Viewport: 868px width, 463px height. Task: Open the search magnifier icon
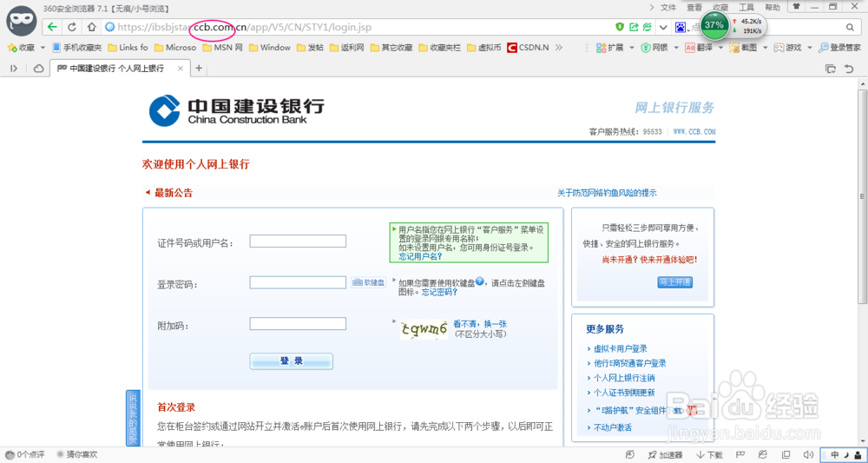point(850,27)
